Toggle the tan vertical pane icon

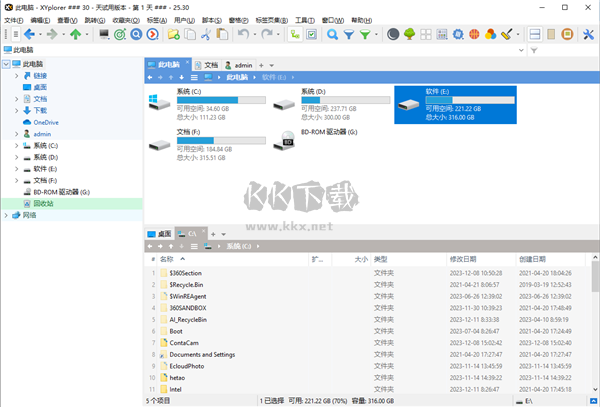click(x=551, y=34)
